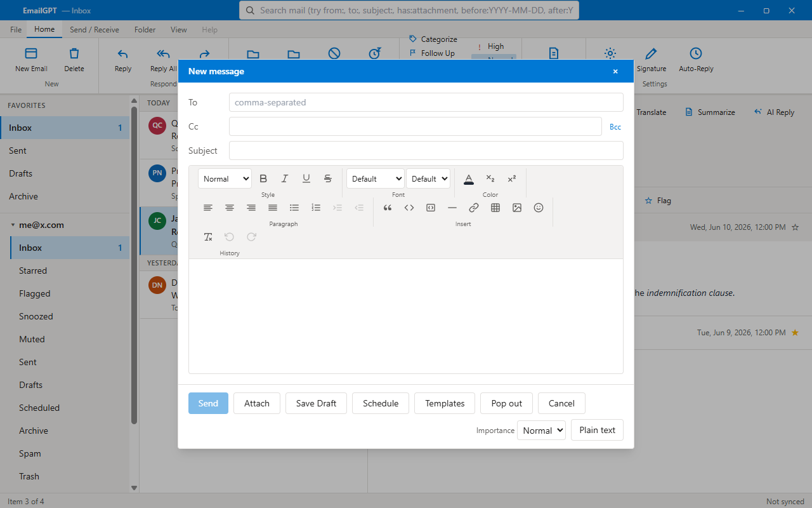Justify the paragraph text
This screenshot has width=812, height=508.
[x=273, y=208]
